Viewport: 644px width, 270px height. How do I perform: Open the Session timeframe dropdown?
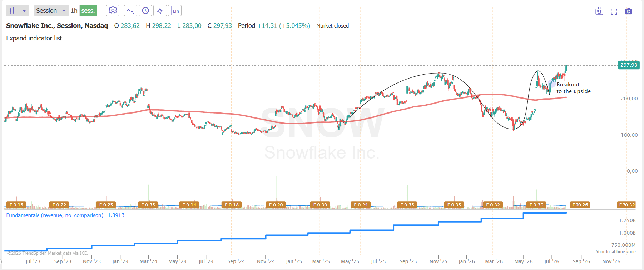tap(51, 11)
